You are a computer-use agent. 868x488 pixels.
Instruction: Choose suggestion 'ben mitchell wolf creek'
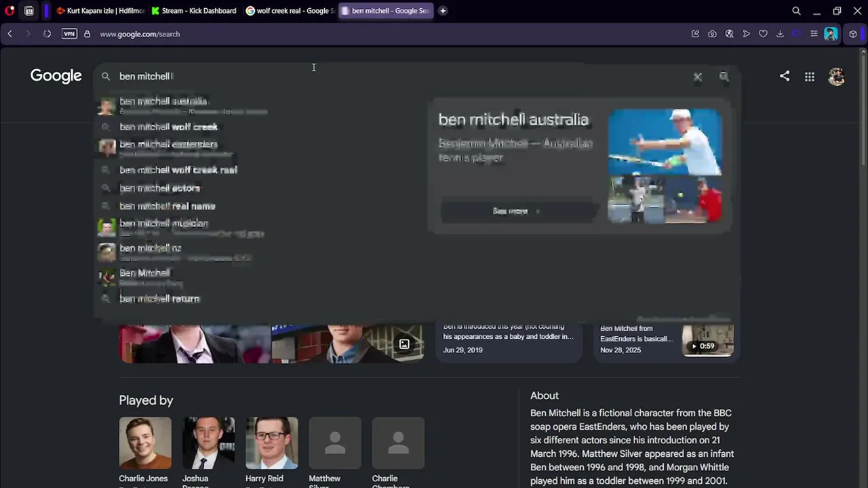click(258, 127)
